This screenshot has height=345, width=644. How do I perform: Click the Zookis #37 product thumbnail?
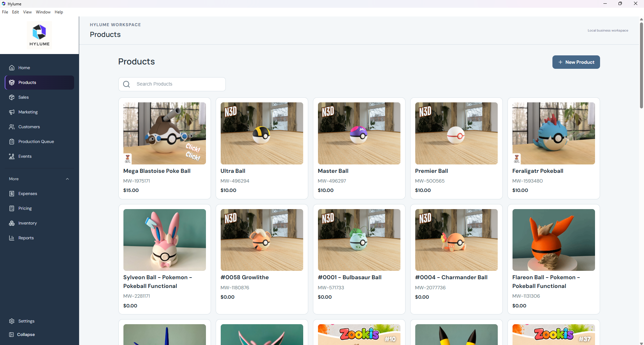coord(553,335)
